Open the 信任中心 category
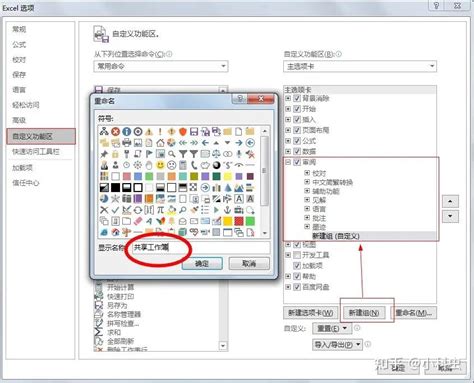474x383 pixels. pyautogui.click(x=26, y=183)
